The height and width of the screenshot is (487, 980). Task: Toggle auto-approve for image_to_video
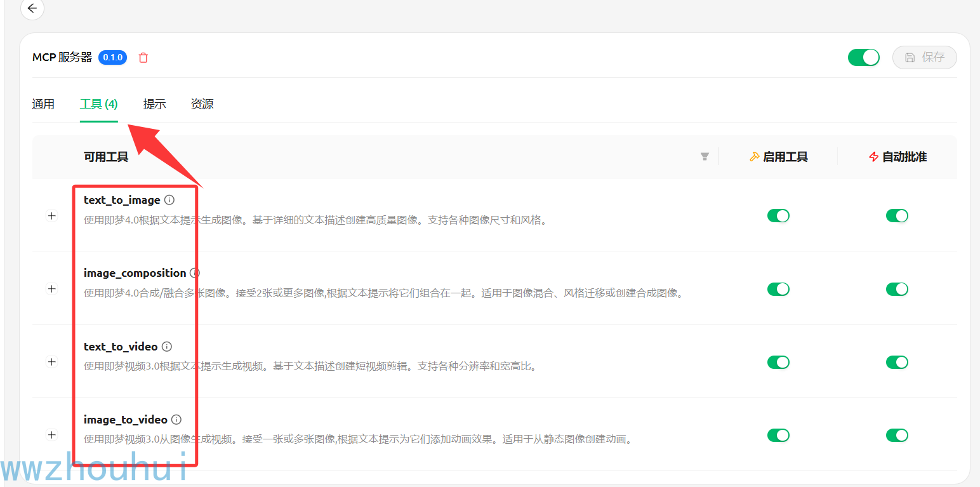897,436
